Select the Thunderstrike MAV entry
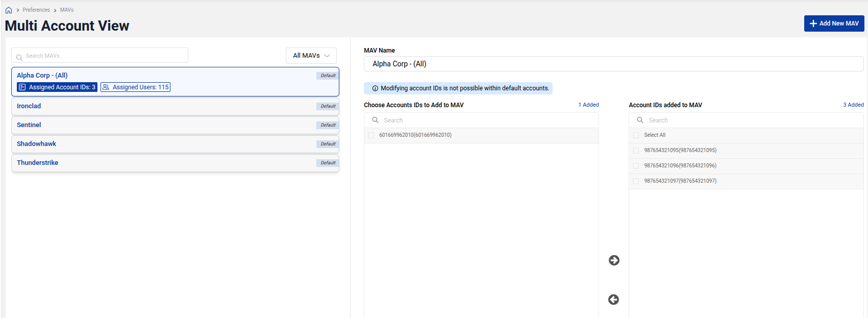The width and height of the screenshot is (868, 318). (x=38, y=163)
